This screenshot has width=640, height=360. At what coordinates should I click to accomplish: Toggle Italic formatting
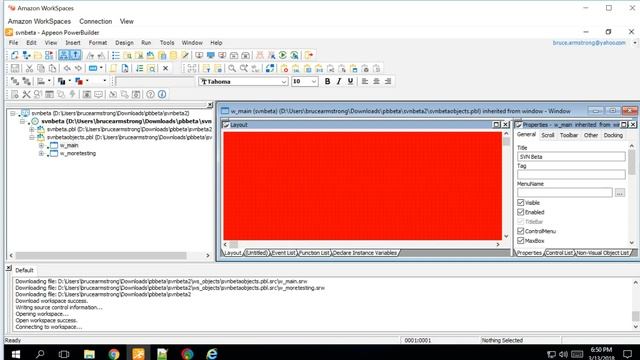(339, 81)
